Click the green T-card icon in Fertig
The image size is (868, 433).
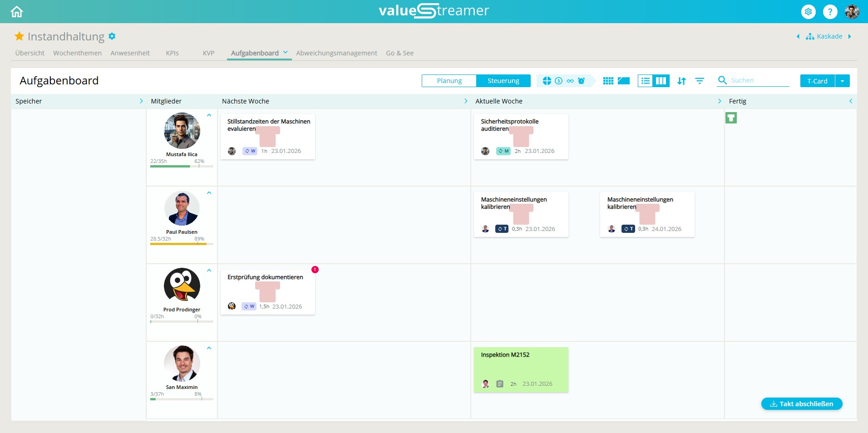731,118
